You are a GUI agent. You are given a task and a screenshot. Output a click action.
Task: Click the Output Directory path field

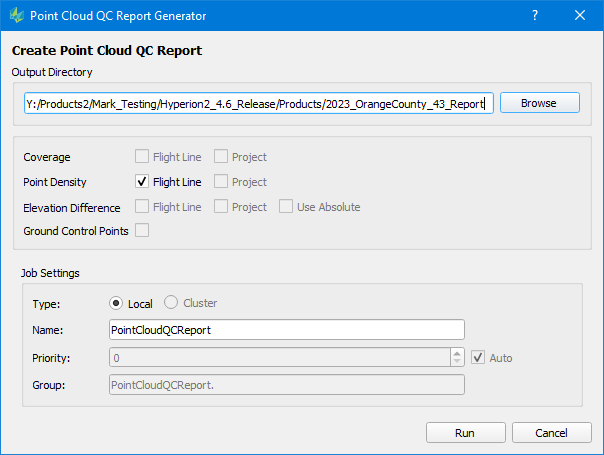(x=258, y=104)
